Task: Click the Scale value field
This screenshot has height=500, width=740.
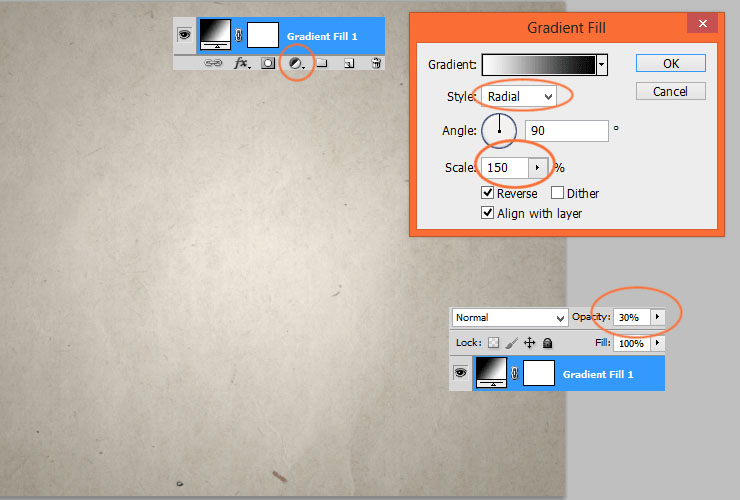Action: (505, 168)
